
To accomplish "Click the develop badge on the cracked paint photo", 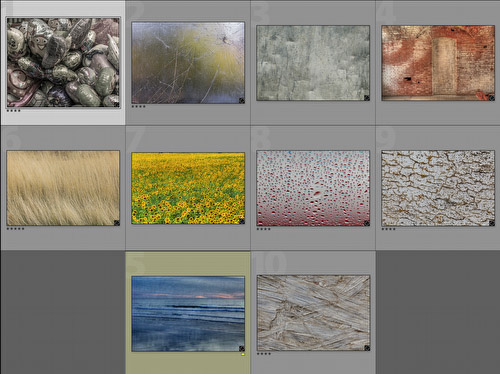I will click(x=492, y=223).
